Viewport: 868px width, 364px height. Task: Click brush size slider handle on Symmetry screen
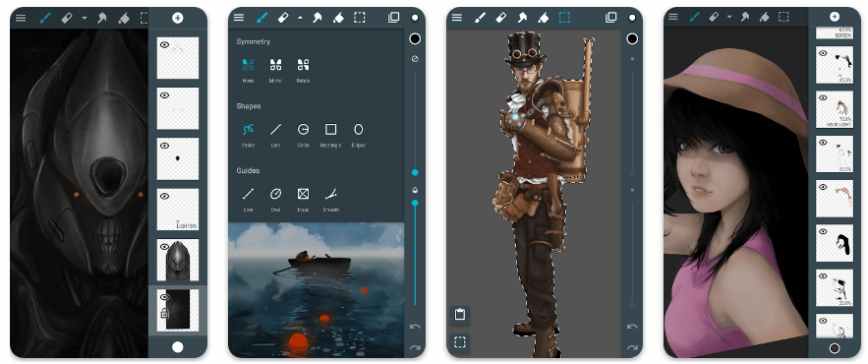[x=415, y=173]
